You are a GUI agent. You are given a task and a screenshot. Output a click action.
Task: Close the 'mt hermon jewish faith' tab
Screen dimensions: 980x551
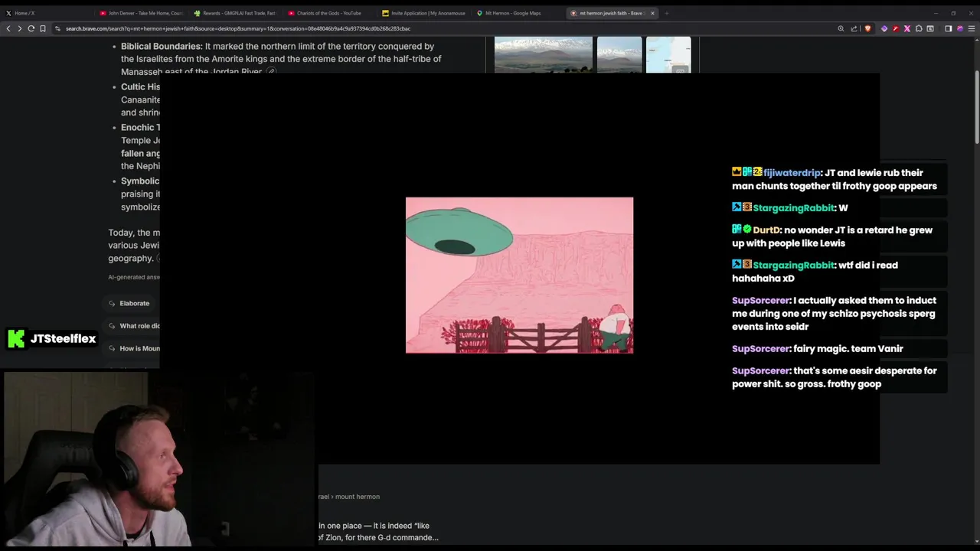tap(652, 13)
